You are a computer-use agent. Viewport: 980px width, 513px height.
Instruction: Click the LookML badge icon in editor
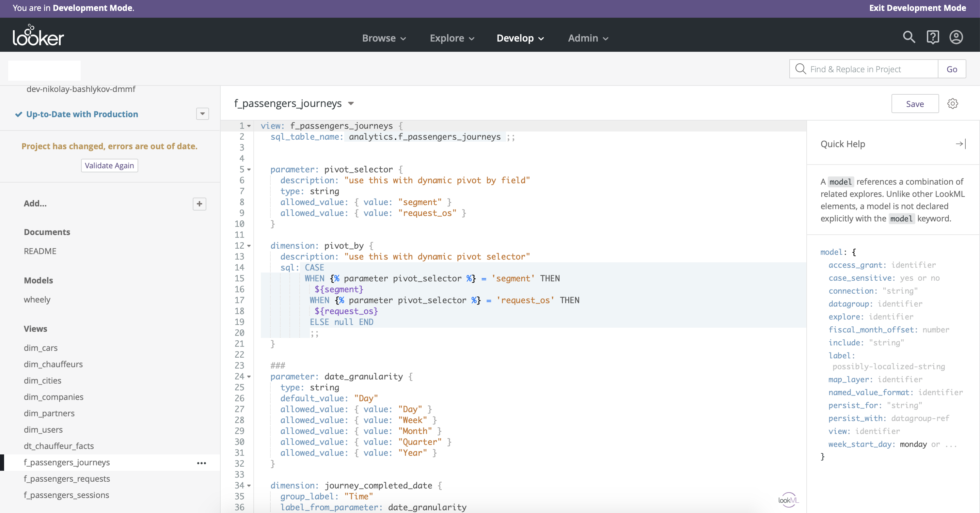pos(788,500)
